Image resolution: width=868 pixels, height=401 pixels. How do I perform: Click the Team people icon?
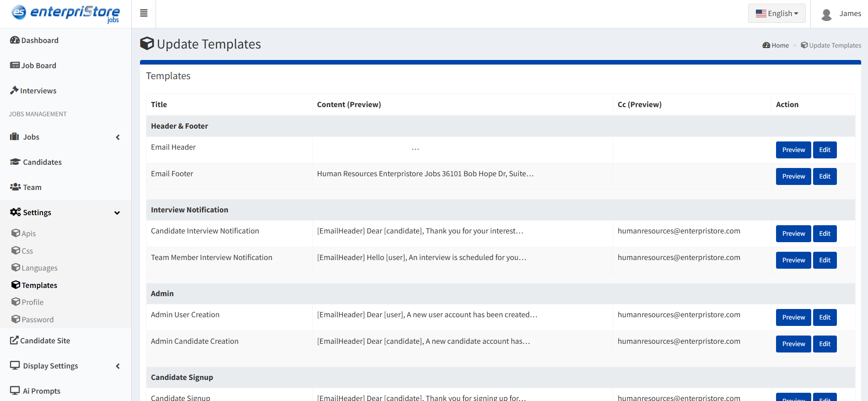pyautogui.click(x=15, y=187)
